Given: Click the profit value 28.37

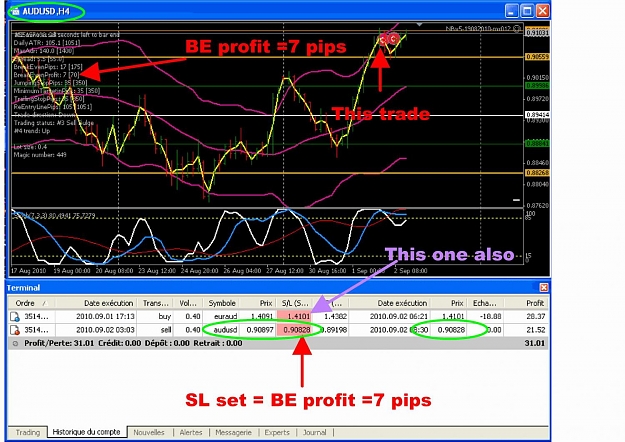Looking at the screenshot, I should click(535, 317).
